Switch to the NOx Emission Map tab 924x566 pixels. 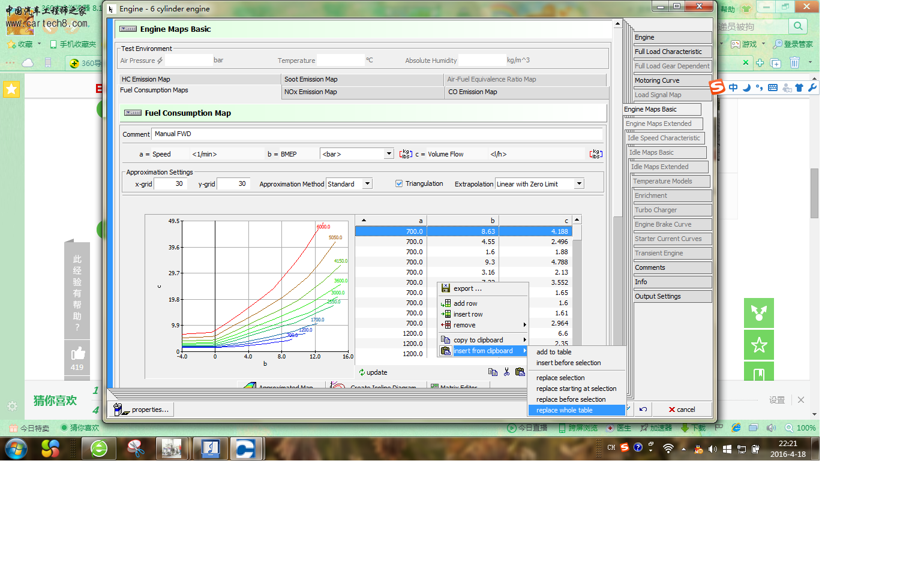tap(362, 92)
